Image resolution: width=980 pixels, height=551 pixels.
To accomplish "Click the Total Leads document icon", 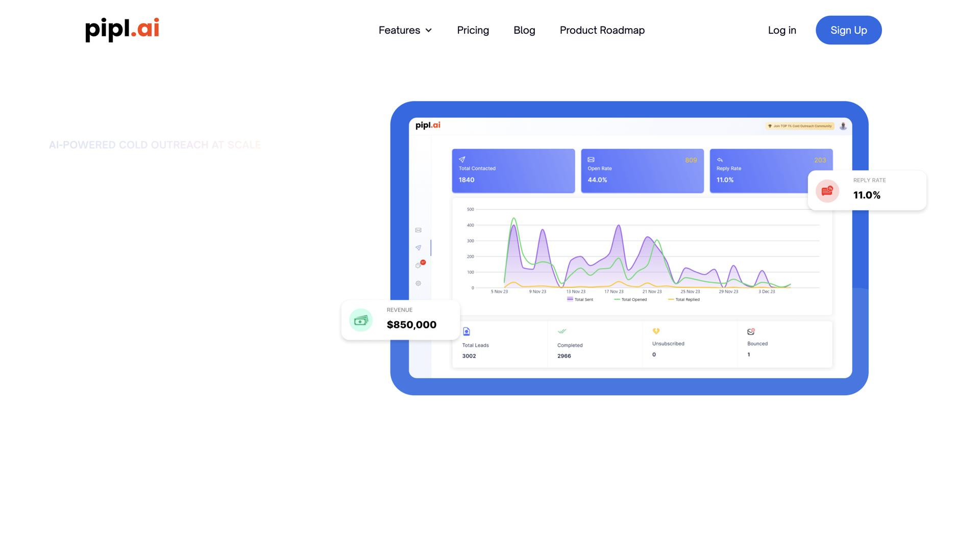I will [x=466, y=332].
